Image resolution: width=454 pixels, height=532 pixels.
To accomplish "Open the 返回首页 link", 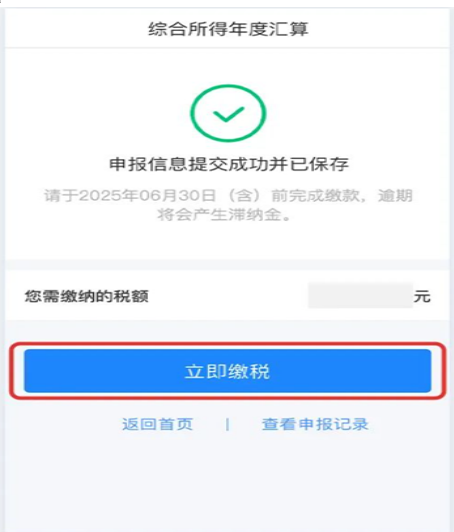I will click(157, 424).
